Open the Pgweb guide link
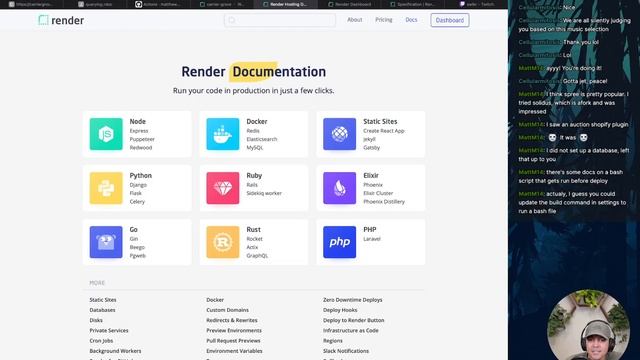 click(x=138, y=256)
